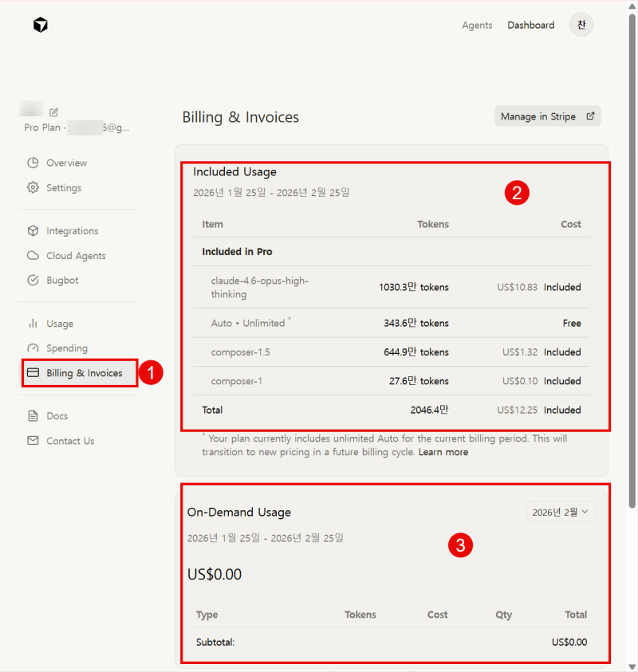
Task: Click the claude-4.6-opus-high-thinking row label
Action: [260, 287]
